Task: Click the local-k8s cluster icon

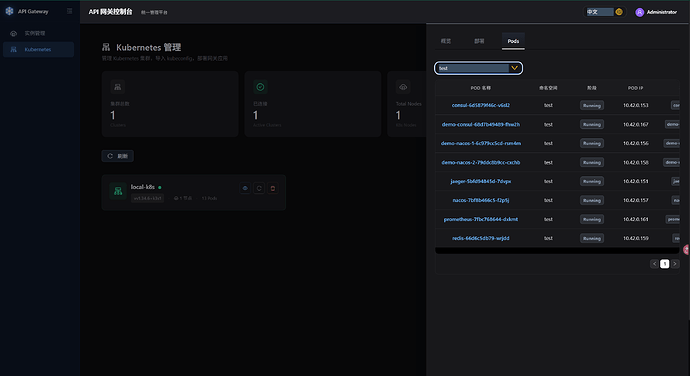Action: 118,191
